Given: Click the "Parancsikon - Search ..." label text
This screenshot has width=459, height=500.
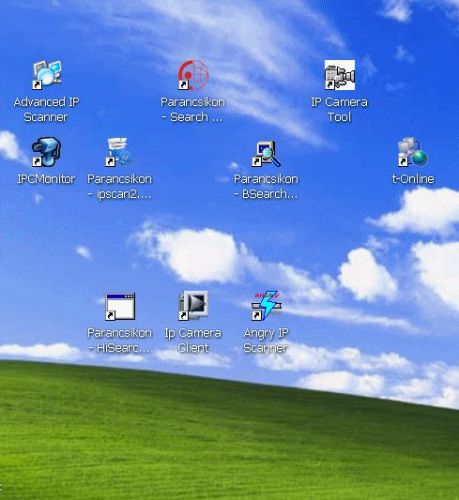Looking at the screenshot, I should tap(193, 109).
